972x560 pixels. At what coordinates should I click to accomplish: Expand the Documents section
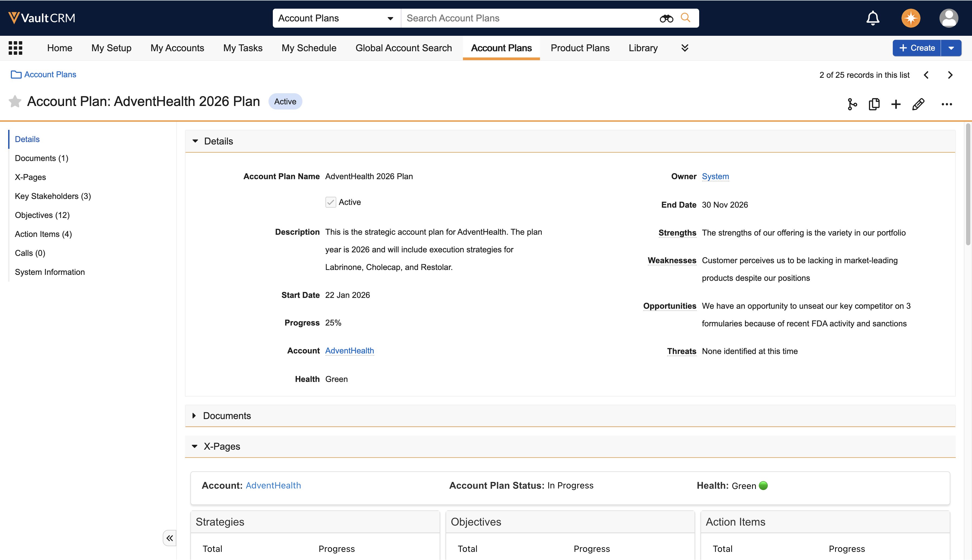(194, 416)
